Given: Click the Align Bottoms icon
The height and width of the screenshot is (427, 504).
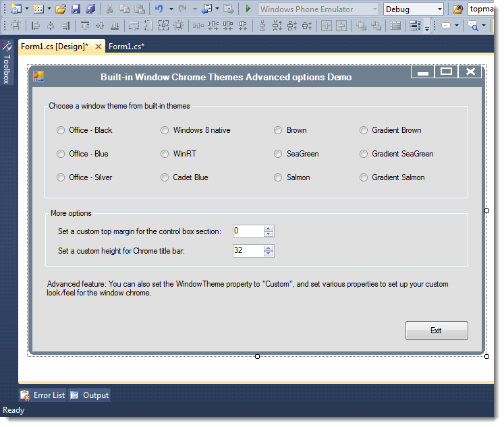Looking at the screenshot, I should [115, 25].
